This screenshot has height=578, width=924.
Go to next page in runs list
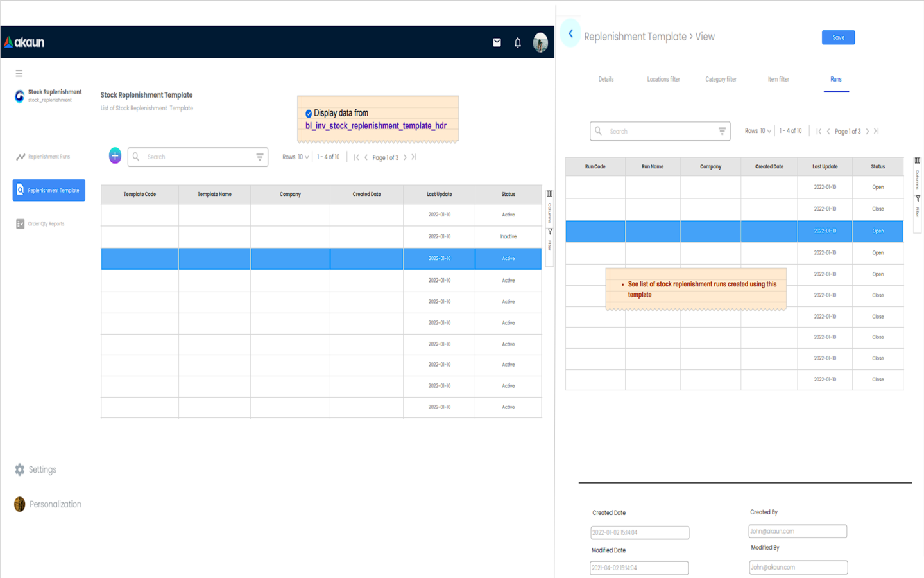tap(868, 132)
